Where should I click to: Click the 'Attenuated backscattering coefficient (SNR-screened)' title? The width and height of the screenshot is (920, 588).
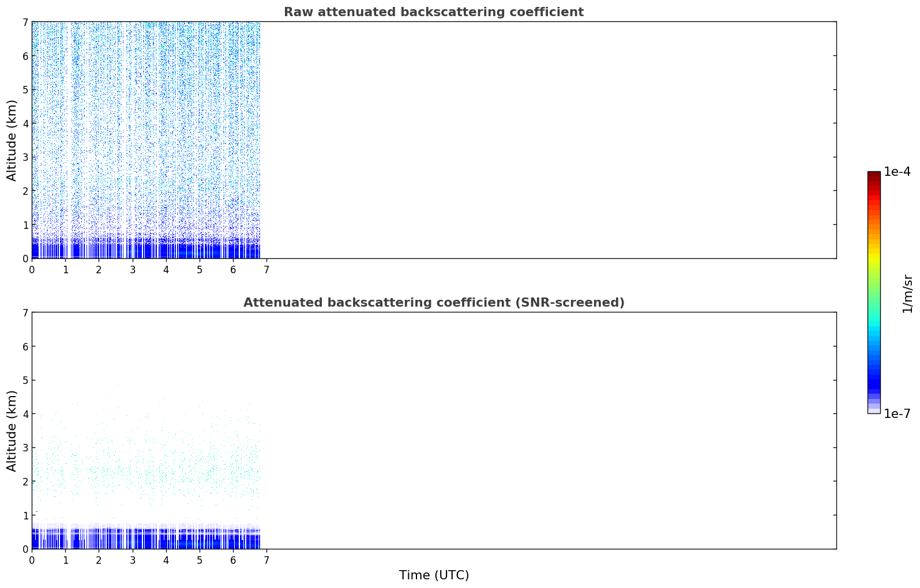tap(434, 303)
